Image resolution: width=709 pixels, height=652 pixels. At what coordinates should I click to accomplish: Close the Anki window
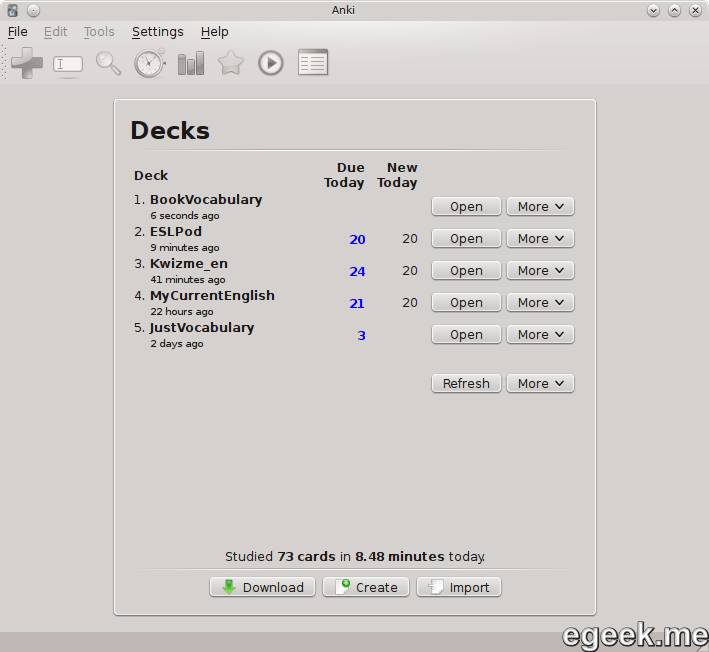tap(695, 10)
